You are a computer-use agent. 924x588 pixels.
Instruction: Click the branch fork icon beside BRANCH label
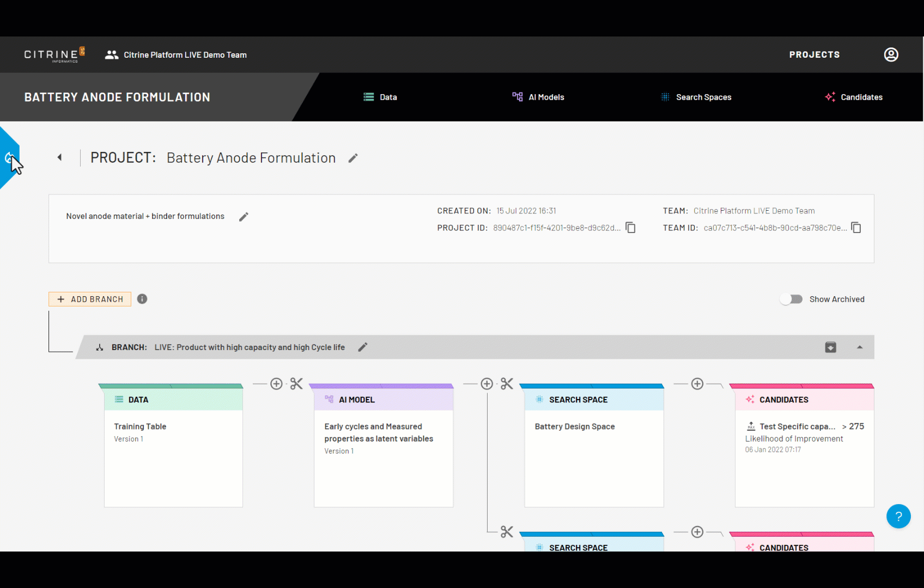click(x=100, y=347)
